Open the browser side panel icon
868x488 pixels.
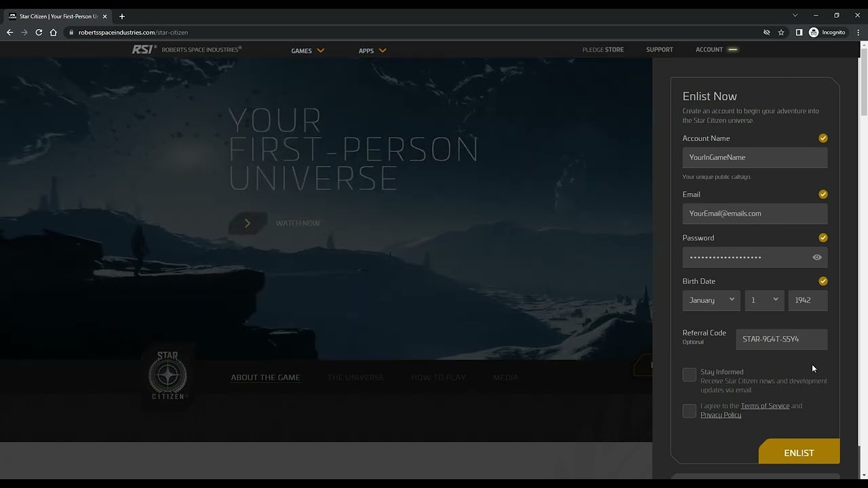point(799,32)
